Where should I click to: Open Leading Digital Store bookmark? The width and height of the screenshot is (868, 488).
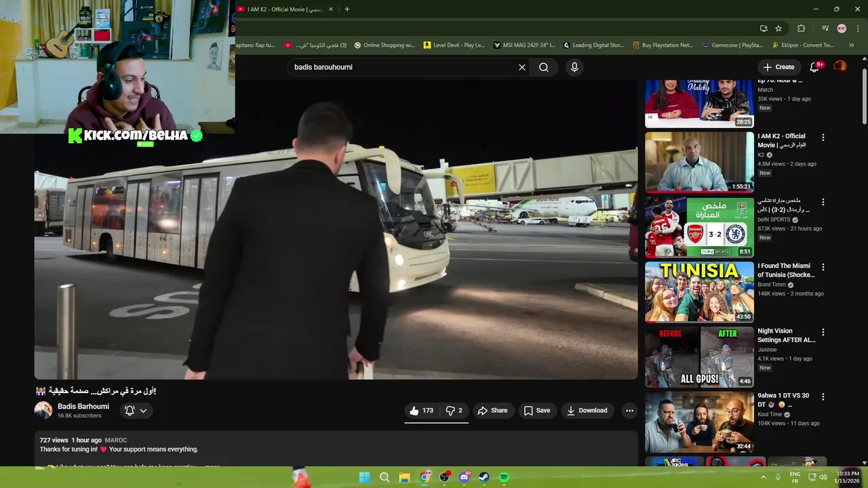click(x=593, y=45)
